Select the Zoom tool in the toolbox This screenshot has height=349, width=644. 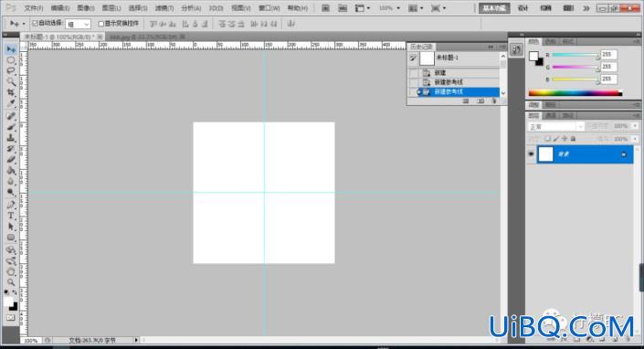click(11, 282)
